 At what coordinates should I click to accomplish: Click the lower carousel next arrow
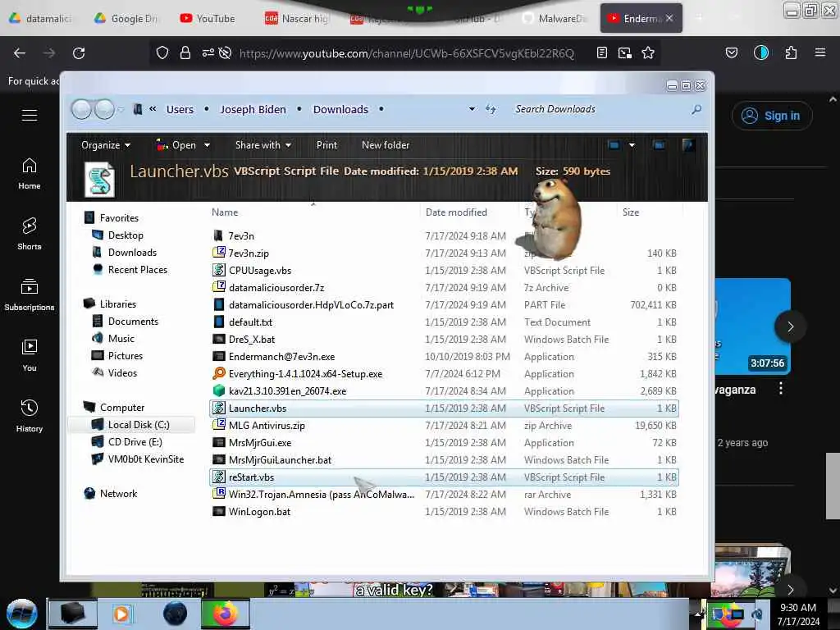pos(791,590)
